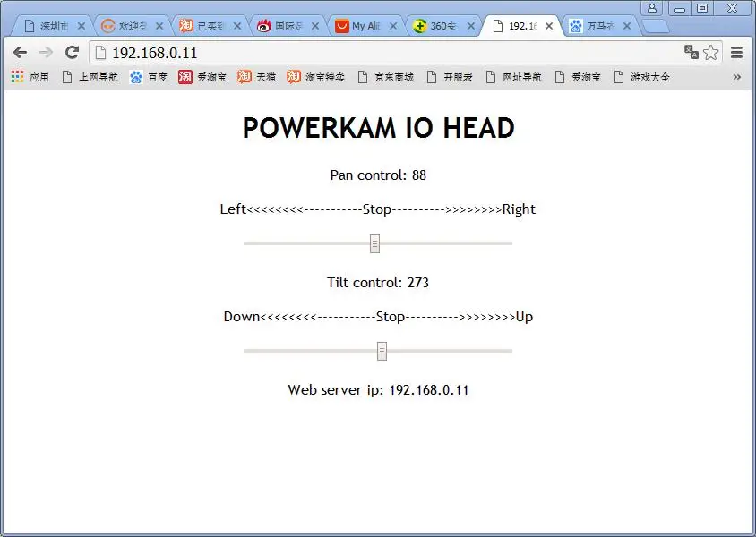Click the forward navigation arrow
Image resolution: width=756 pixels, height=537 pixels.
click(x=46, y=52)
